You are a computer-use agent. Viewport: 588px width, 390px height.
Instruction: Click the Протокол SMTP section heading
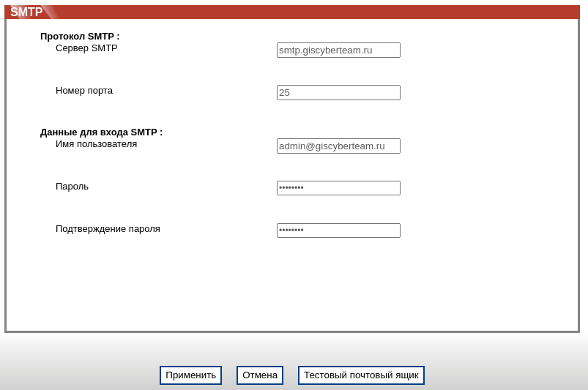point(80,37)
